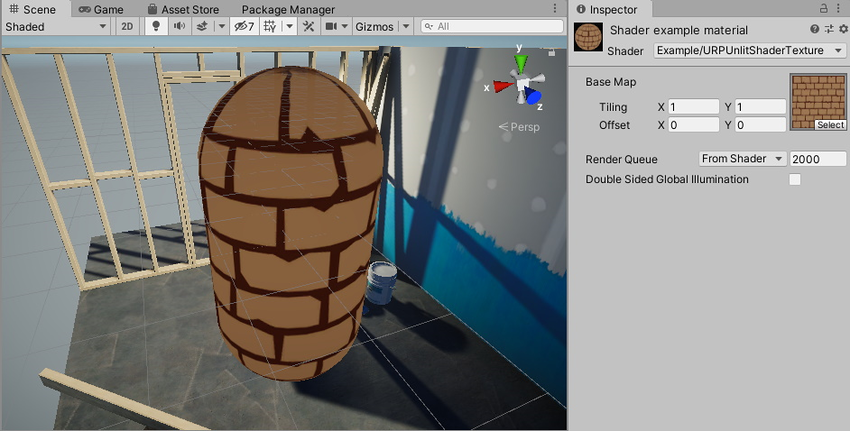Expand the Shader selection dropdown
The image size is (850, 431).
pyautogui.click(x=749, y=50)
